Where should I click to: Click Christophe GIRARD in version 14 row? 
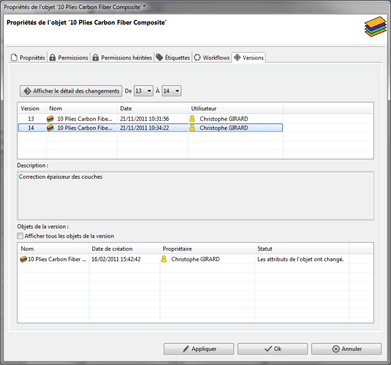pos(224,128)
